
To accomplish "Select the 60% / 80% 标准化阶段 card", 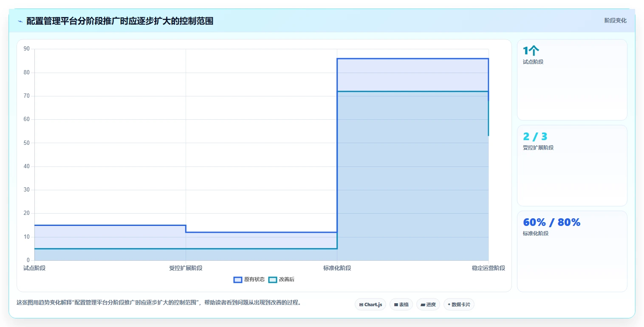I will (x=572, y=251).
